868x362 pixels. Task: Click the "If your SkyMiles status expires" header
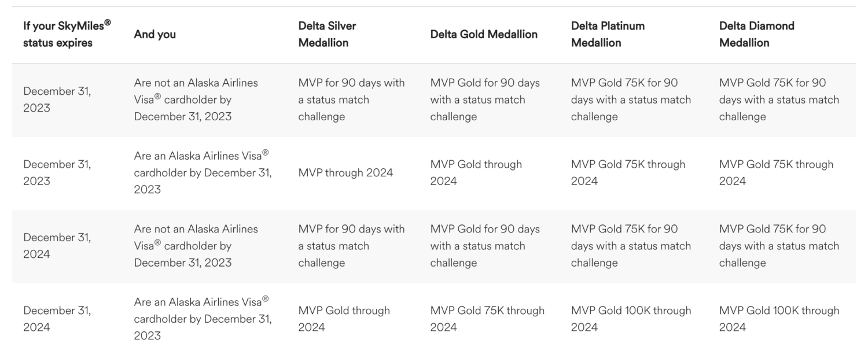click(x=67, y=34)
